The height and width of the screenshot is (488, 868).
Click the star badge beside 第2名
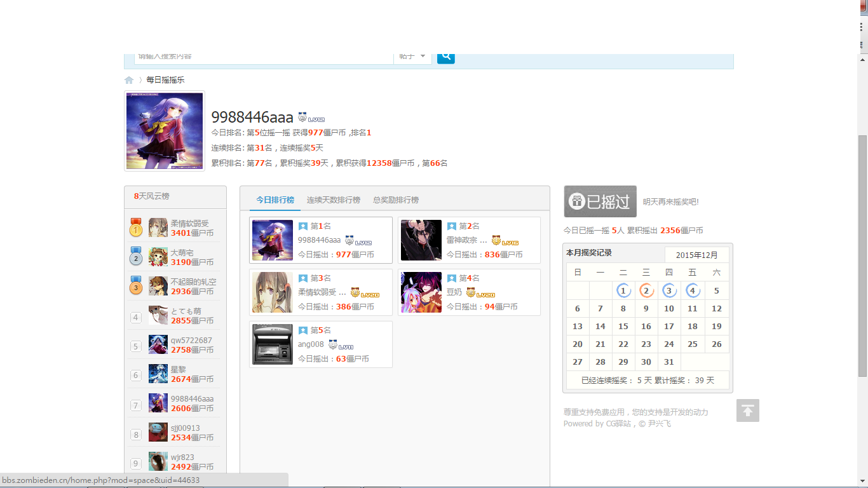(451, 226)
